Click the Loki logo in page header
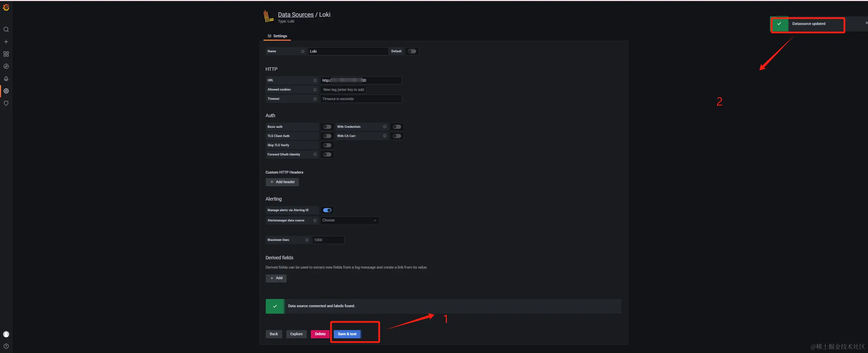 pos(268,16)
